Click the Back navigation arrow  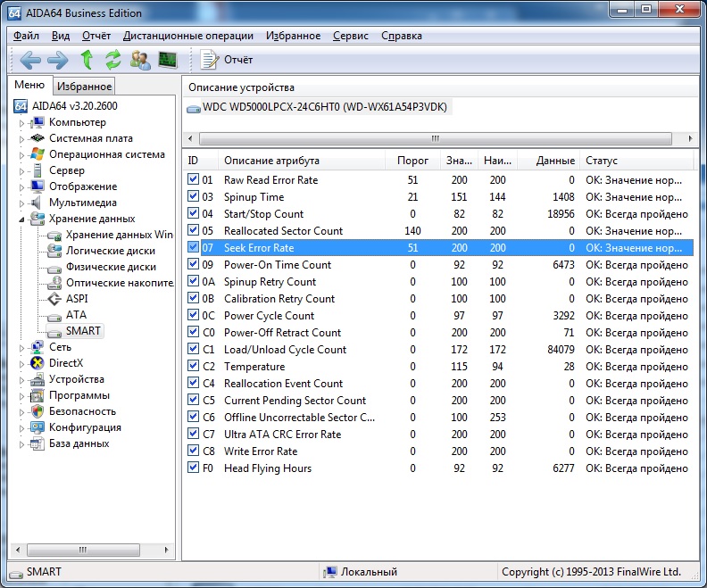(x=31, y=60)
